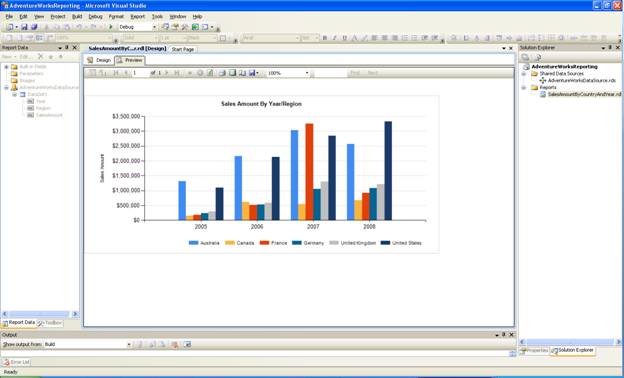Click the Australia legend color swatch
Image resolution: width=624 pixels, height=378 pixels.
coord(193,243)
